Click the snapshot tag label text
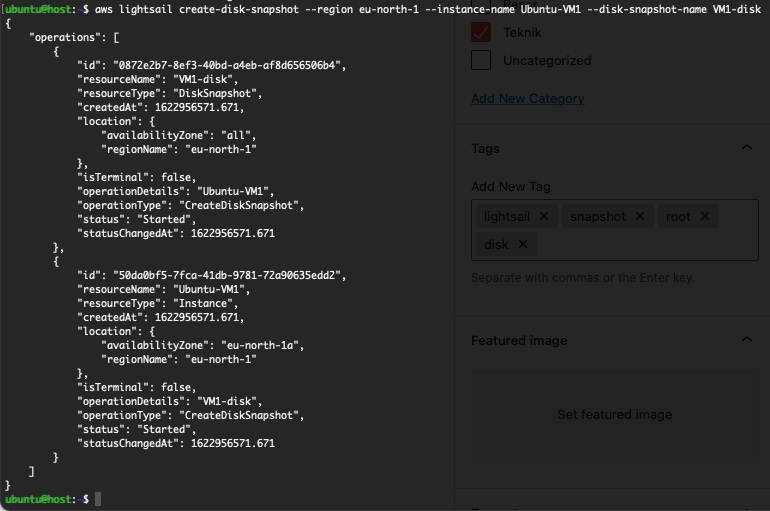This screenshot has width=770, height=511. 597,216
